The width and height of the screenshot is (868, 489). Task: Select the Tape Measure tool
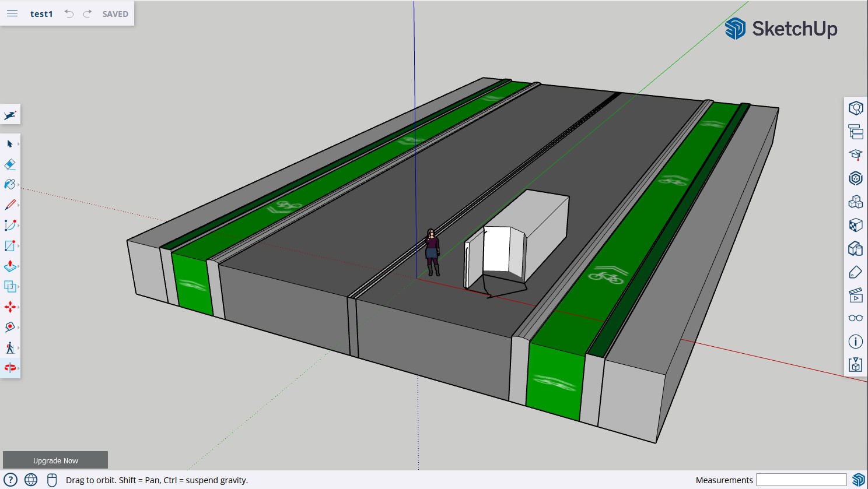(10, 328)
